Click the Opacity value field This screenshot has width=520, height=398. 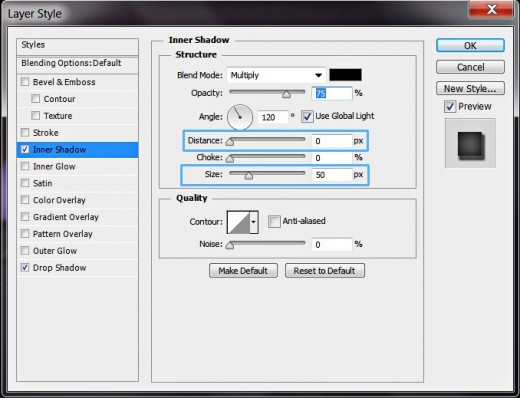coord(332,93)
